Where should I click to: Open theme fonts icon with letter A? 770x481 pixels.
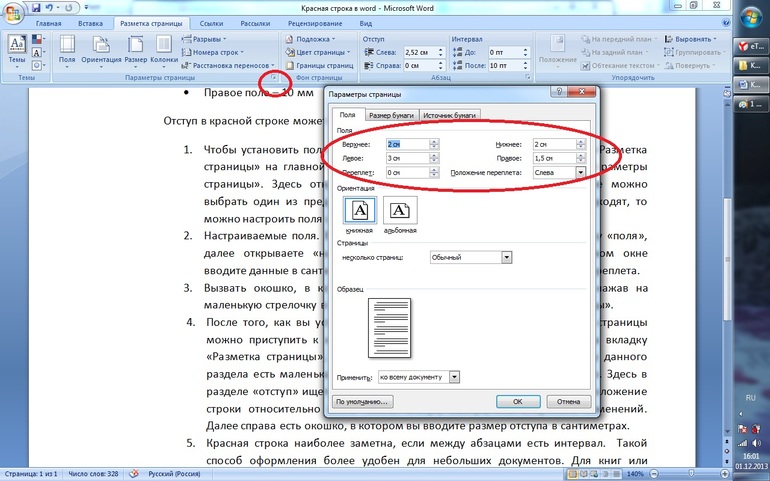click(x=38, y=52)
